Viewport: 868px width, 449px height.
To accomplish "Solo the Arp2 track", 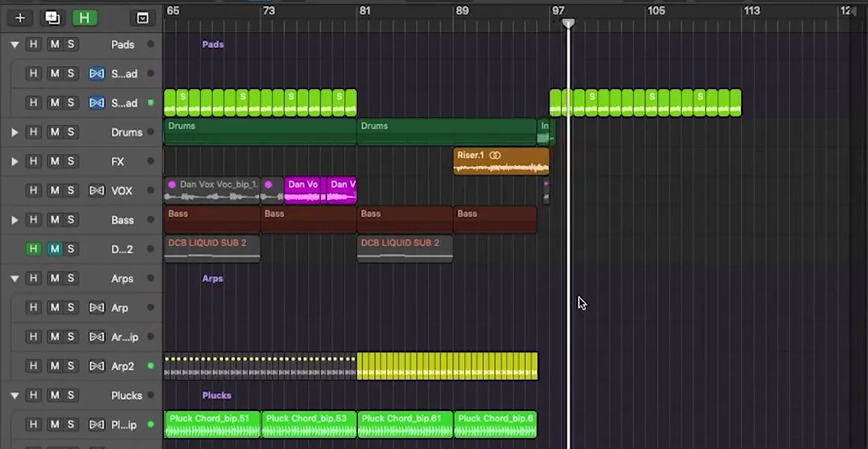I will pos(71,366).
